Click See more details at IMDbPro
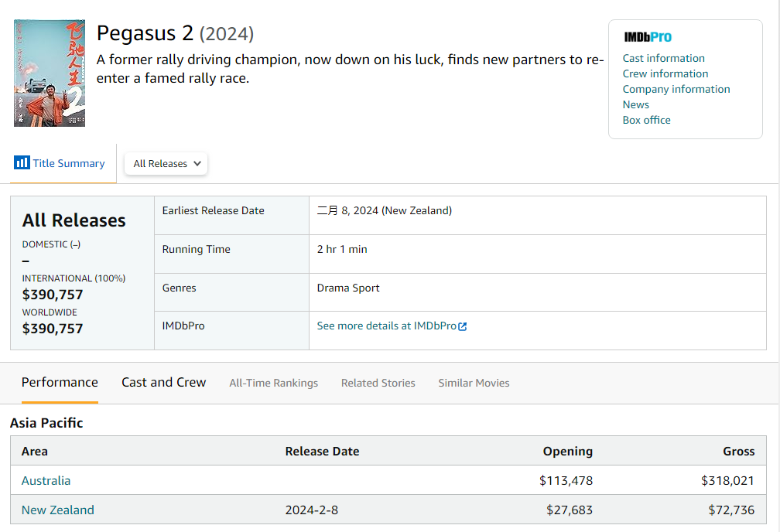Screen dimensions: 780x532 [x=386, y=326]
